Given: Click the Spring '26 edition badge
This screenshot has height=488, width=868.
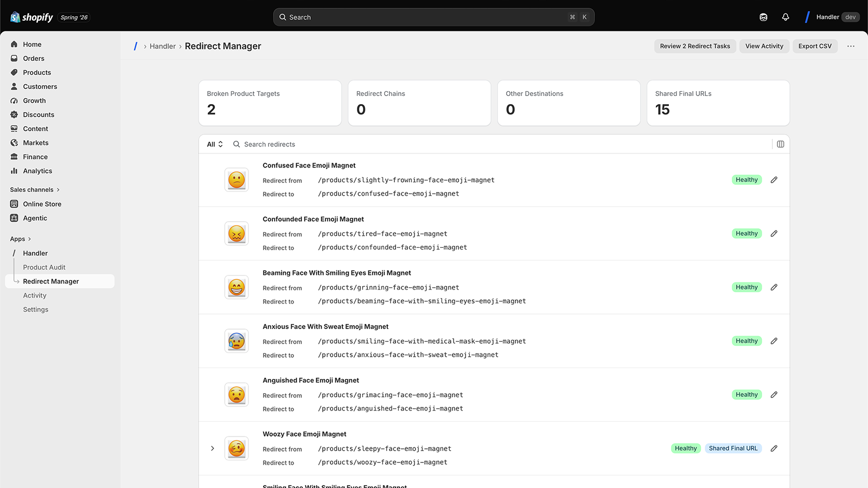Looking at the screenshot, I should pyautogui.click(x=74, y=17).
